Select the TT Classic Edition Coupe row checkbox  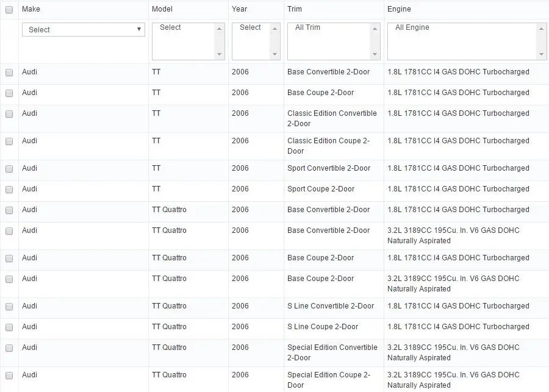point(9,141)
